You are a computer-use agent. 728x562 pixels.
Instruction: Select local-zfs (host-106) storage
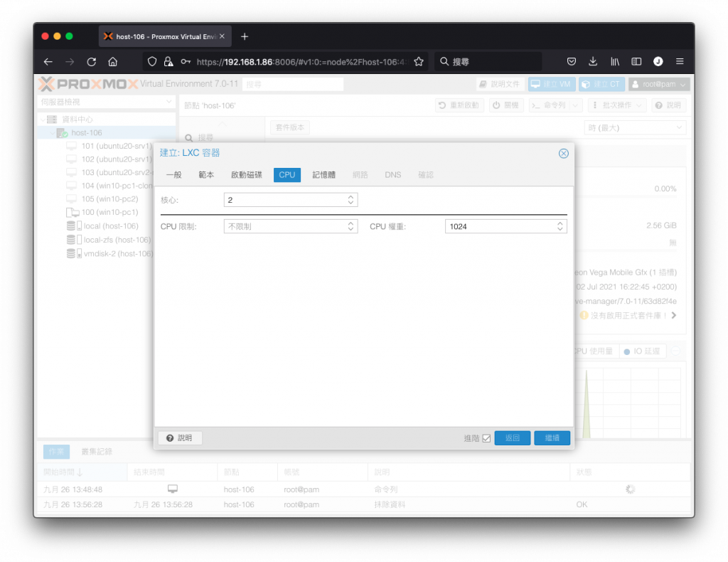(109, 240)
